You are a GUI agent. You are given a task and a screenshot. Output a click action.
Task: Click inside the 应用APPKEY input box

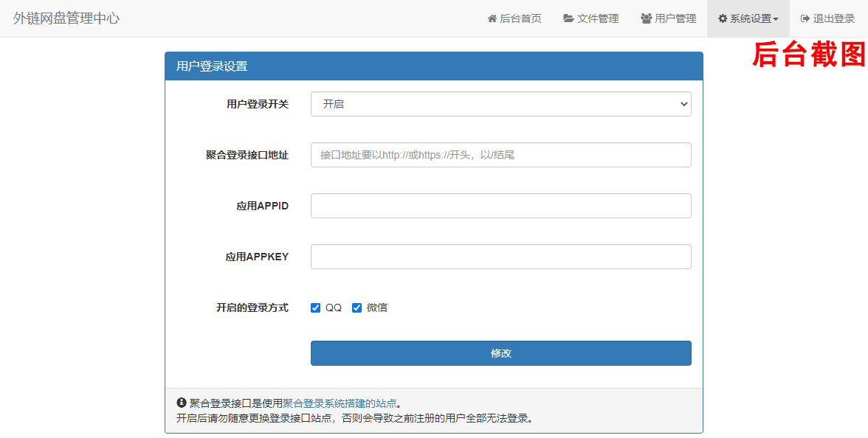click(500, 256)
